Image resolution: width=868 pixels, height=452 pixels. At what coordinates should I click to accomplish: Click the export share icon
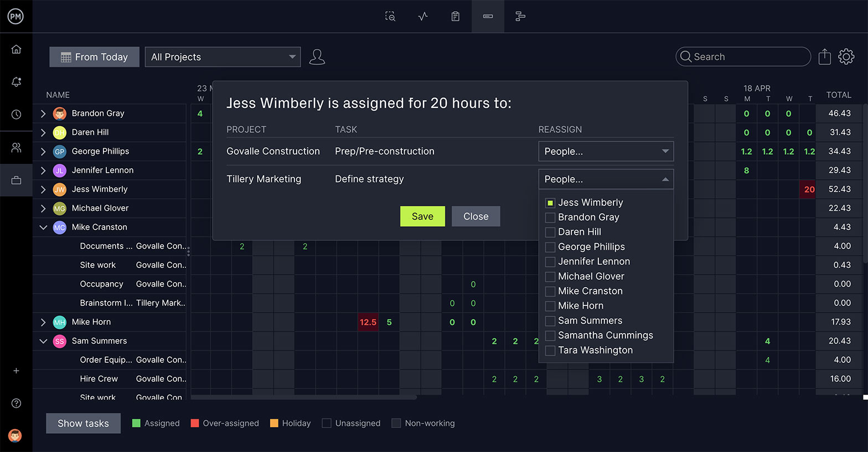tap(824, 56)
